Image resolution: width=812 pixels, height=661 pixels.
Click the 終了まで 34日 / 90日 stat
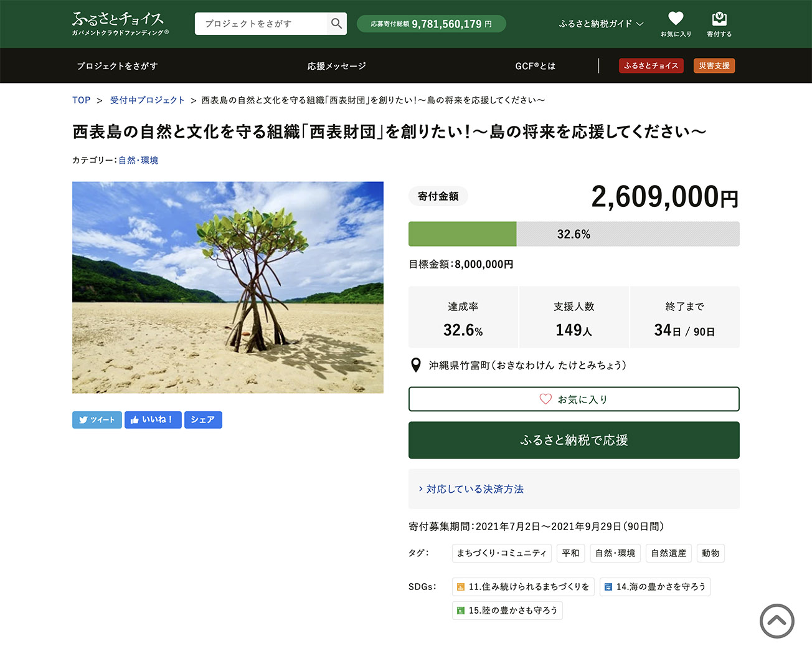[x=685, y=317]
